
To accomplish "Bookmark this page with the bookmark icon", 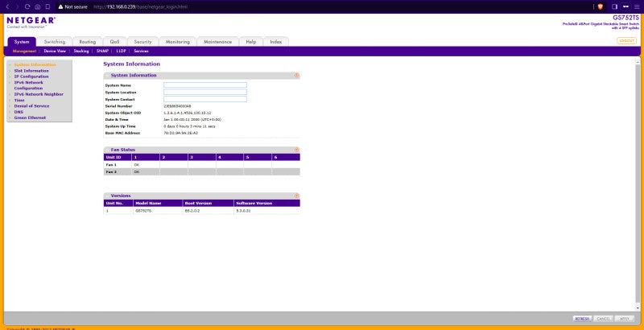I will (x=47, y=6).
